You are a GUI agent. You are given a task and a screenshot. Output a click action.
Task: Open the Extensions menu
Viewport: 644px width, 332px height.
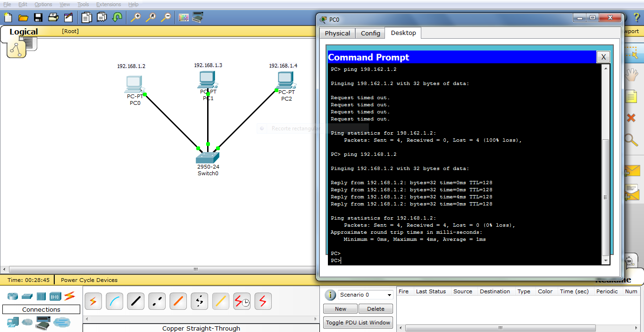tap(109, 4)
